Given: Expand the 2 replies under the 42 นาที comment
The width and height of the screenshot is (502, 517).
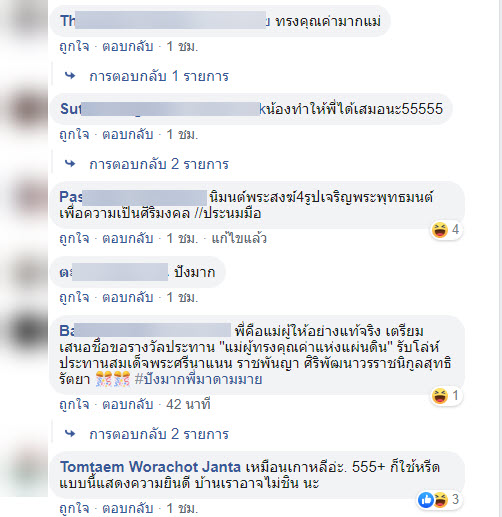Looking at the screenshot, I should point(159,434).
